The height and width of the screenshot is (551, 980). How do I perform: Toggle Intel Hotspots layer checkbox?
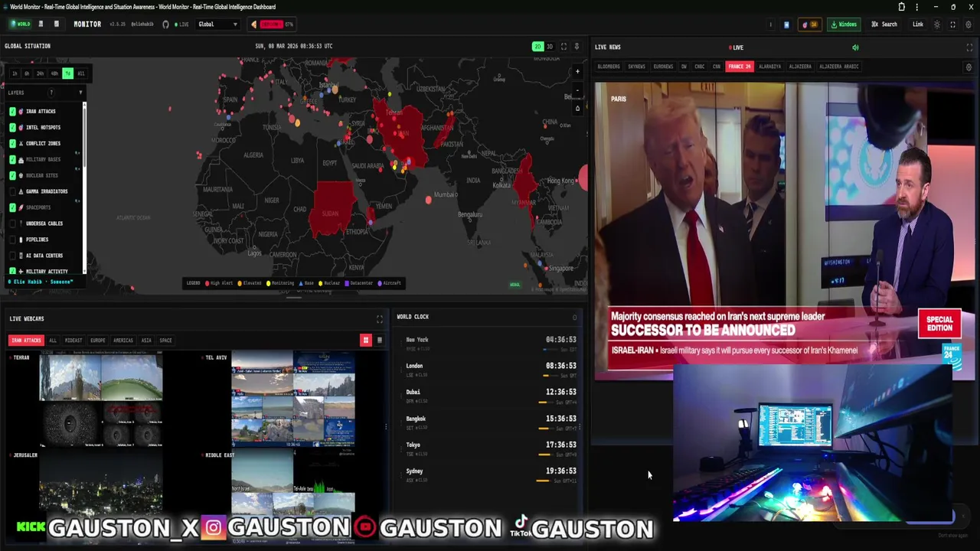pyautogui.click(x=12, y=128)
